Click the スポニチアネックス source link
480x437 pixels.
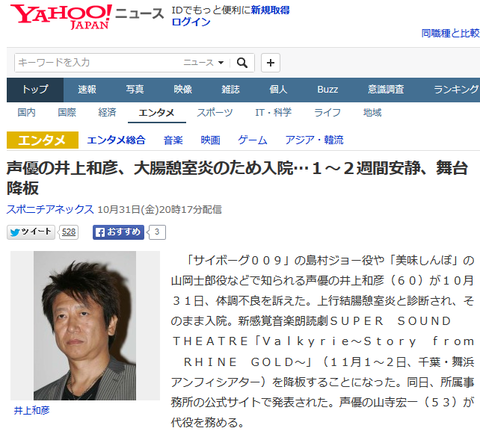[x=50, y=209]
